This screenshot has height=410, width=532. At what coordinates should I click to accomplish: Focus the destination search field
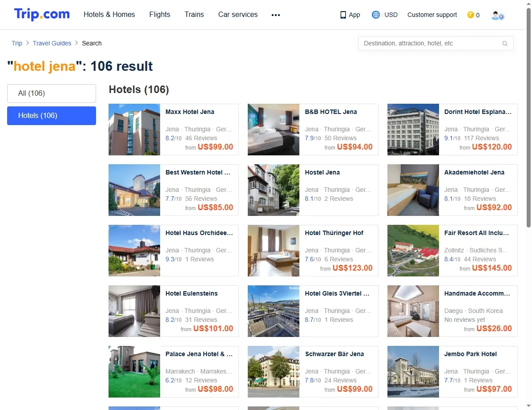pos(435,44)
